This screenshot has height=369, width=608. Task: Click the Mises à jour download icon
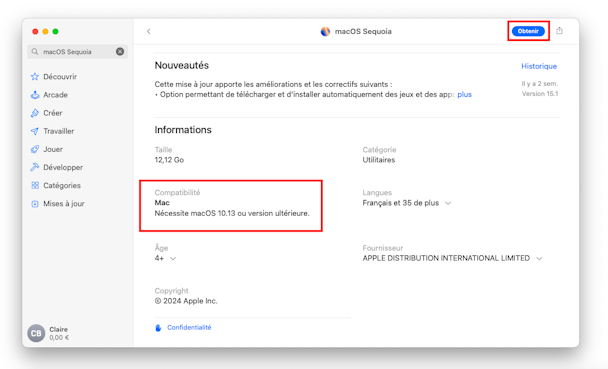point(35,203)
